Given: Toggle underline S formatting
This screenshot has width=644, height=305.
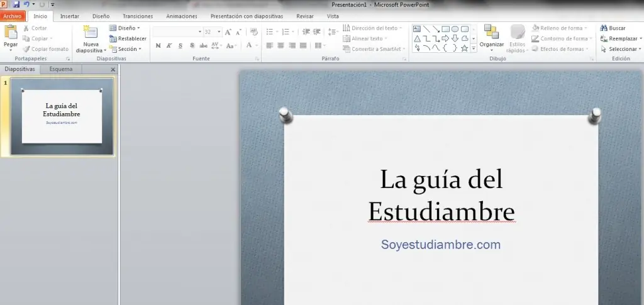Looking at the screenshot, I should click(180, 45).
